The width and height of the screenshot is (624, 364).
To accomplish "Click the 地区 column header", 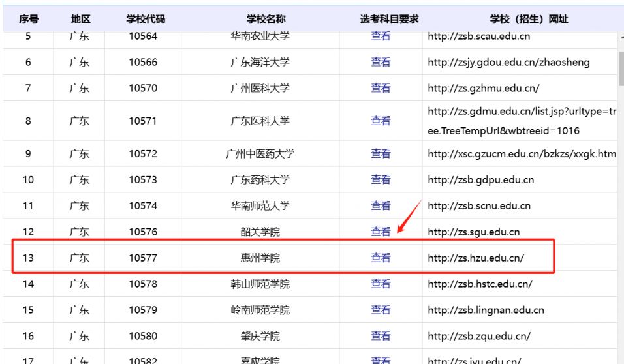I will (81, 19).
